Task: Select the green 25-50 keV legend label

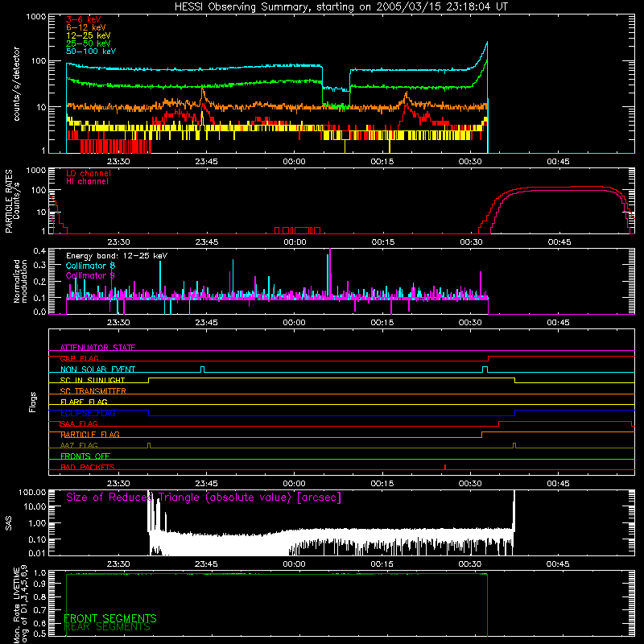Action: tap(89, 43)
